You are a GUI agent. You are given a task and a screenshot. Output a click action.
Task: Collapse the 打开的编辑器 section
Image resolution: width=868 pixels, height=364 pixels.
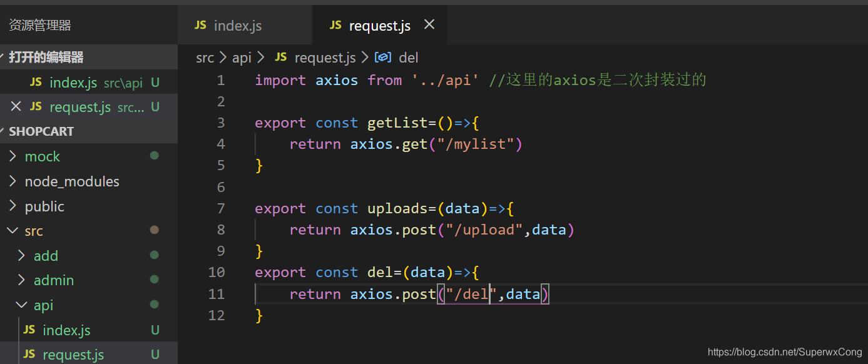[x=89, y=58]
